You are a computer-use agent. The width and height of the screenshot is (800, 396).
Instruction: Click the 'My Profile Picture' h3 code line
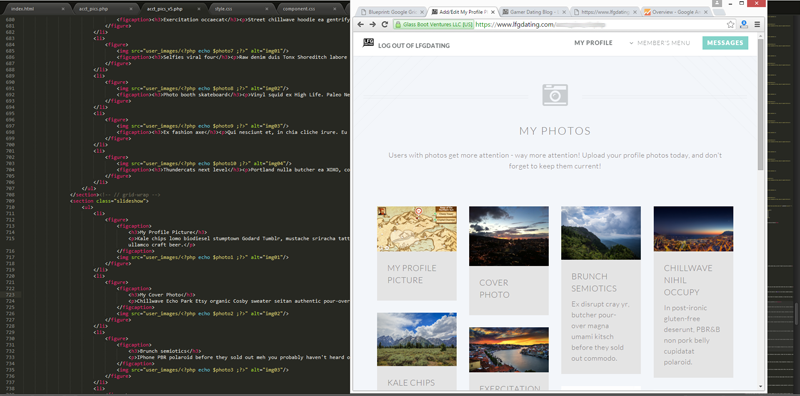[x=167, y=232]
